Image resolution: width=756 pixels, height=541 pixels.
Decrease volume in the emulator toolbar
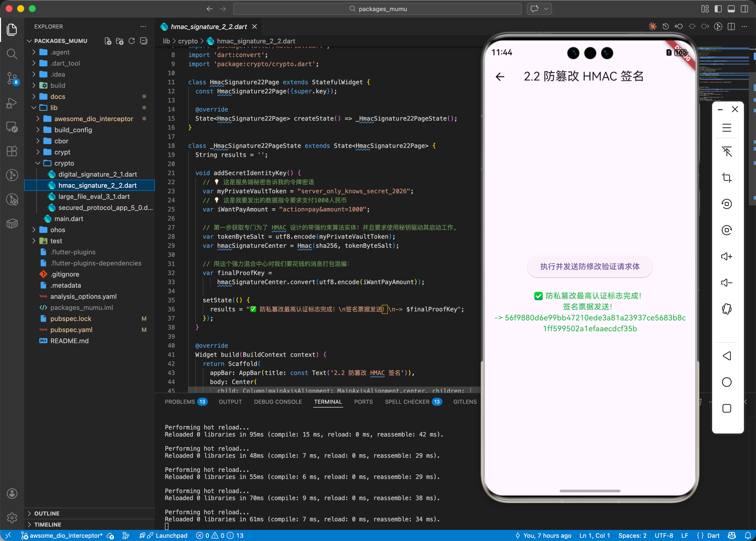coord(726,283)
